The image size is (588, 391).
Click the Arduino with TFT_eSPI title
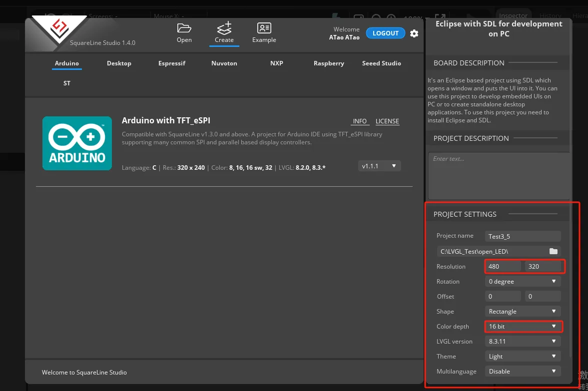click(166, 120)
